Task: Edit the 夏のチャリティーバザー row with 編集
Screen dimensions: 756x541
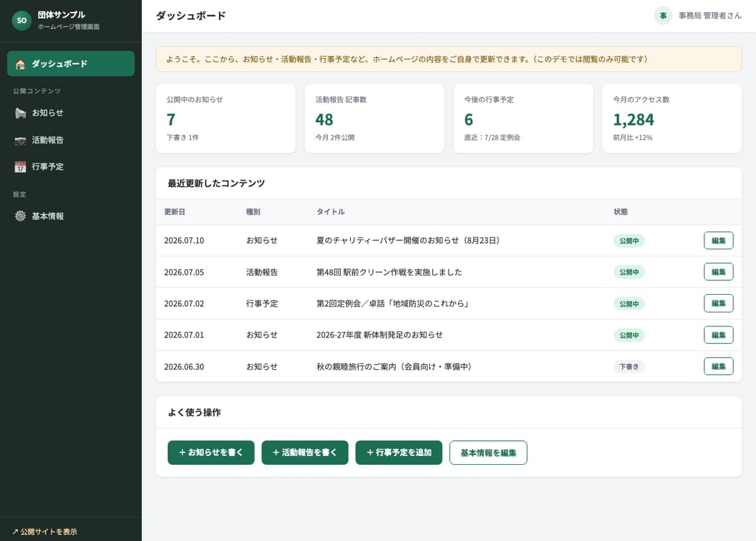Action: point(718,240)
